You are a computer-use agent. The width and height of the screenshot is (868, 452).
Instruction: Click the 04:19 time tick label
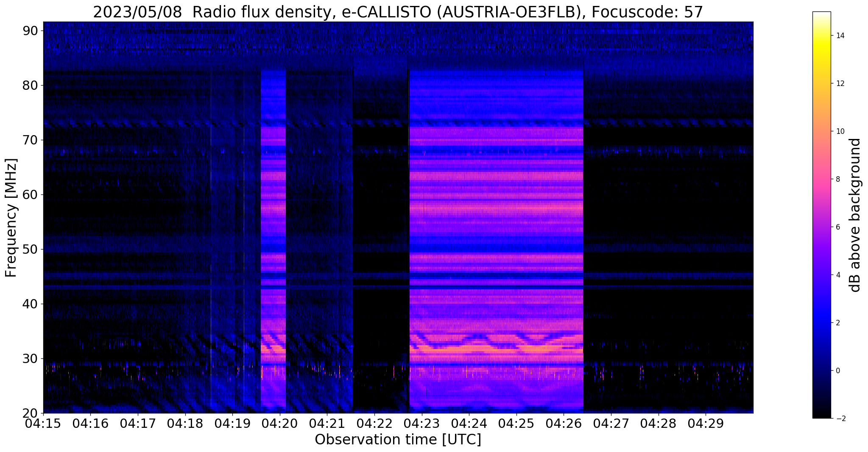click(232, 424)
